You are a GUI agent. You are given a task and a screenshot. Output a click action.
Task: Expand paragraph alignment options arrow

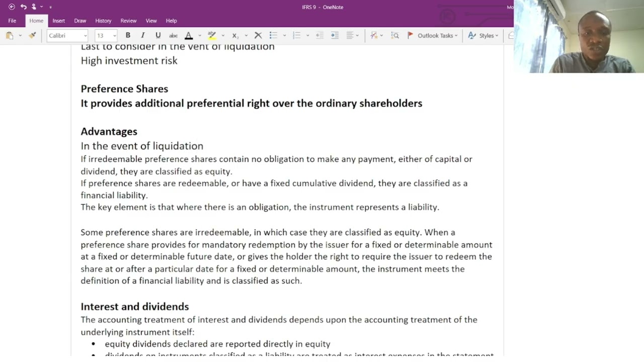coord(357,36)
